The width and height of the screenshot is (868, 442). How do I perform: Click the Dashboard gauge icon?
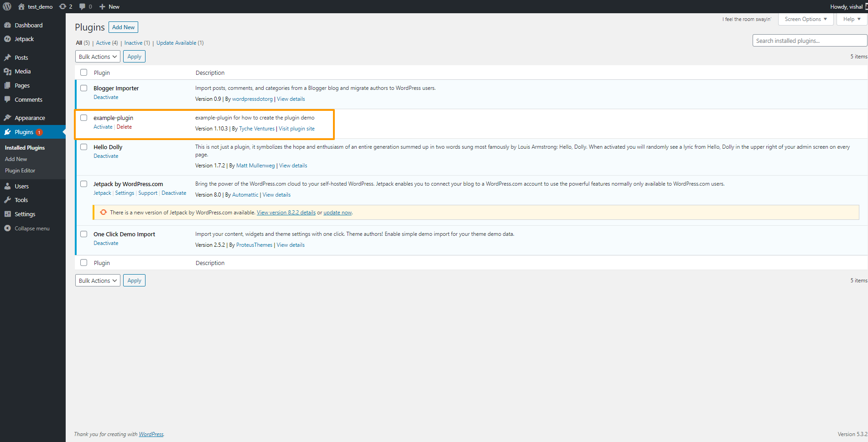[x=7, y=25]
